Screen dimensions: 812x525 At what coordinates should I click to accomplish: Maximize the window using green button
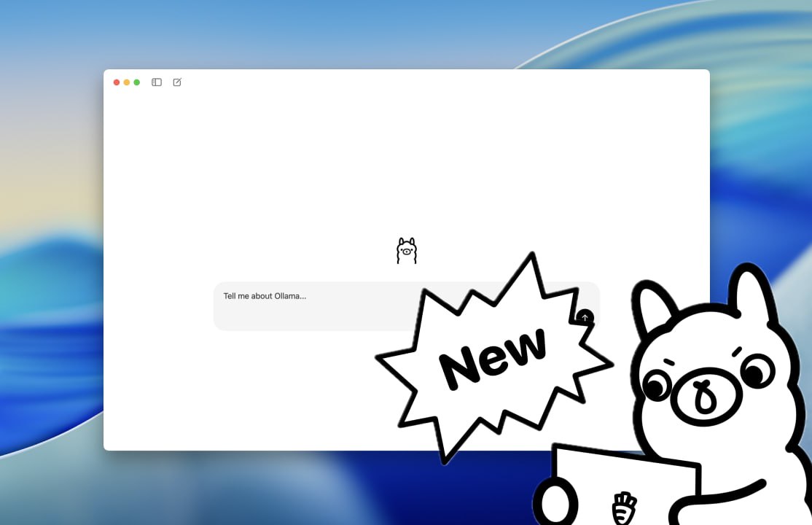(x=137, y=82)
